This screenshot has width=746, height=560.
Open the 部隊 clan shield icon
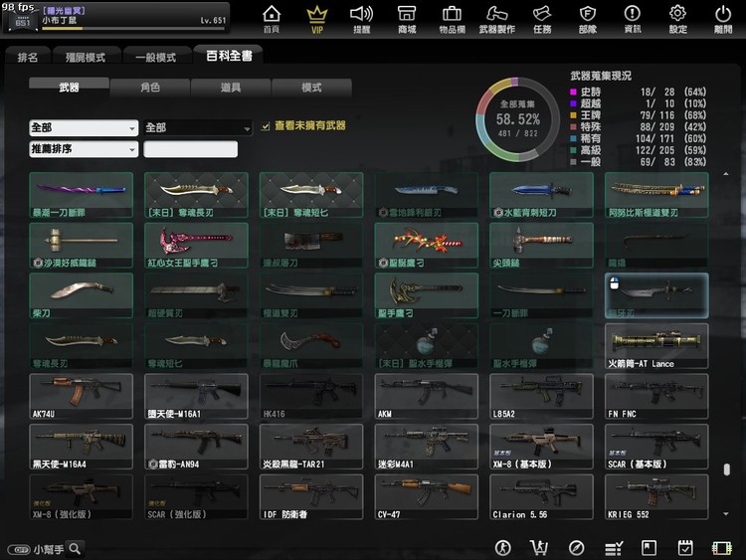pos(588,19)
